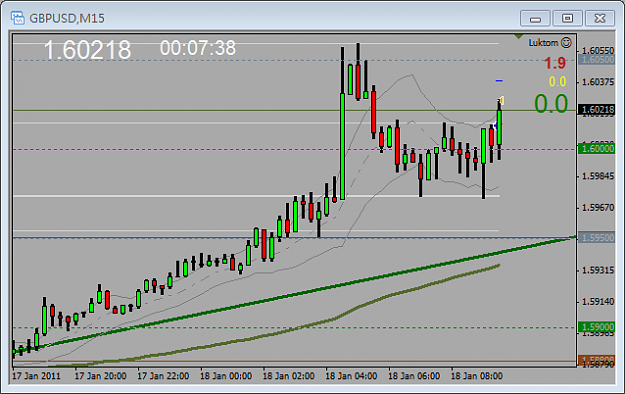Maximize the GBPUSD chart window

coord(567,18)
